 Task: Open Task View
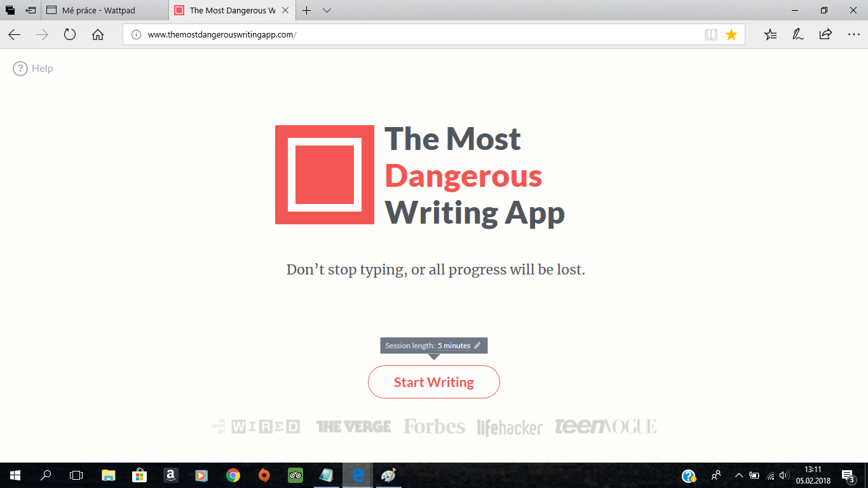tap(76, 475)
